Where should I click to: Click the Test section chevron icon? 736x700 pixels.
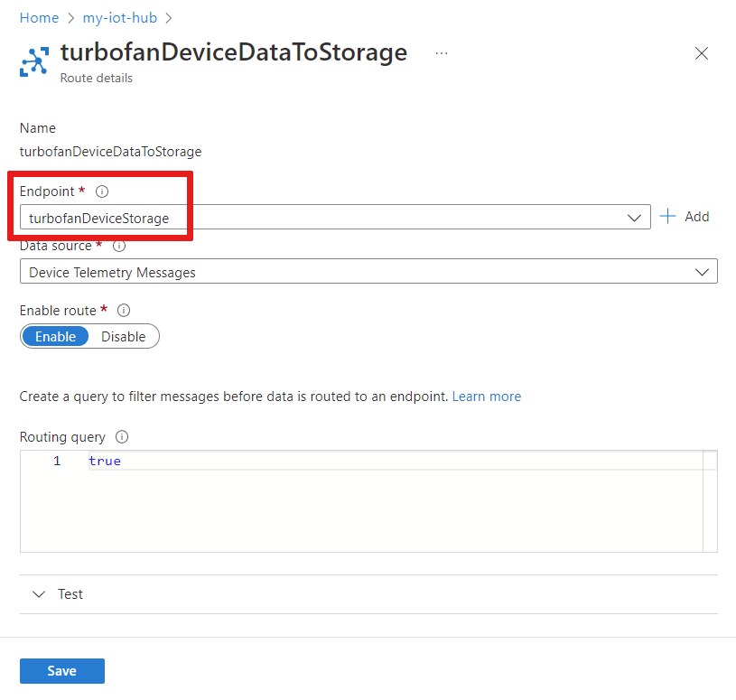pos(38,593)
